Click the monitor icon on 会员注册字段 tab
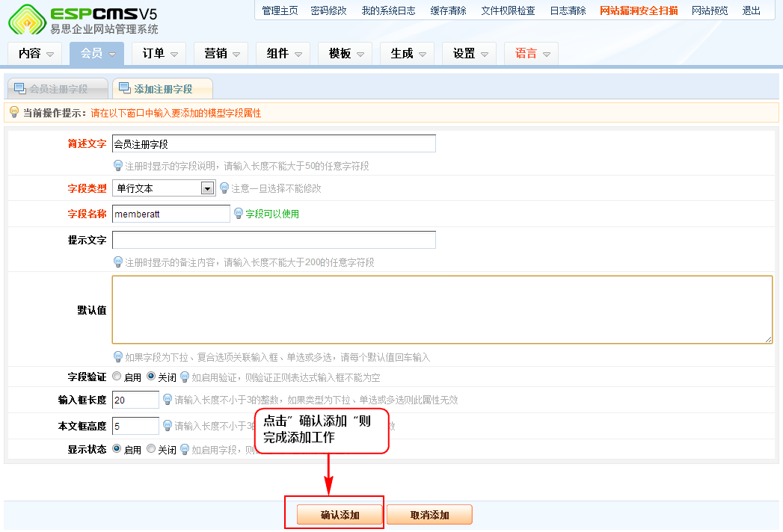The image size is (783, 532). point(19,88)
